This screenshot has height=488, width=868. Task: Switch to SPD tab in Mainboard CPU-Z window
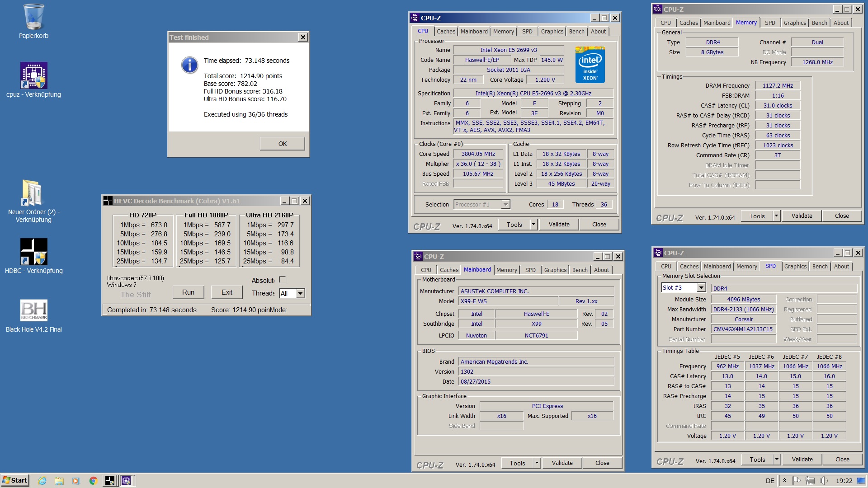pos(530,270)
